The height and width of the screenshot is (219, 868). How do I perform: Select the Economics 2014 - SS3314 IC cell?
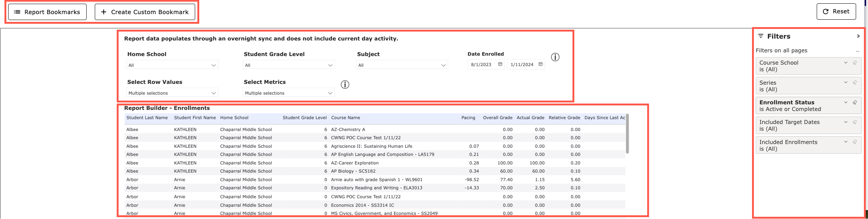pyautogui.click(x=362, y=205)
